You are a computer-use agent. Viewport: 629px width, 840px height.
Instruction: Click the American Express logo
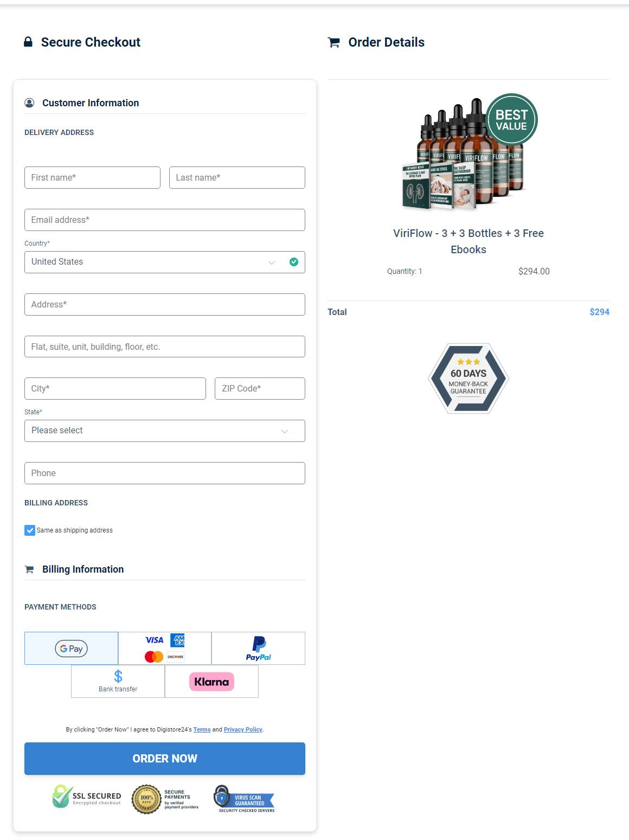click(178, 640)
